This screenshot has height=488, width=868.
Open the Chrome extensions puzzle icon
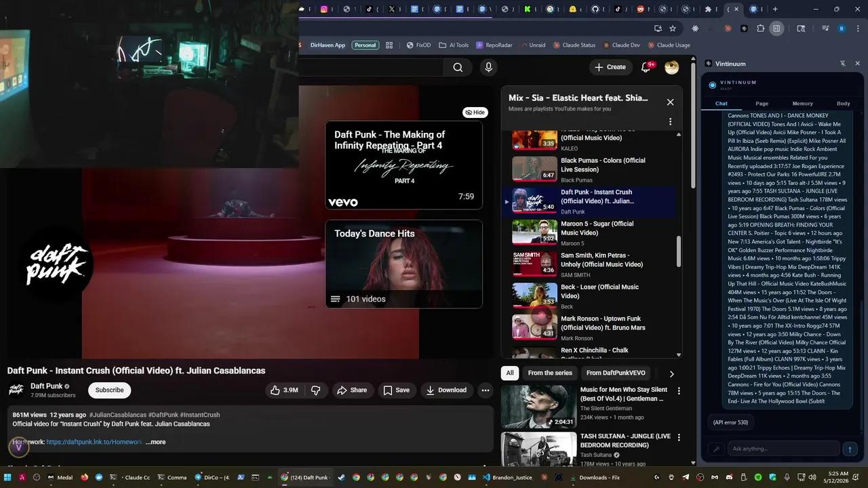click(x=760, y=28)
